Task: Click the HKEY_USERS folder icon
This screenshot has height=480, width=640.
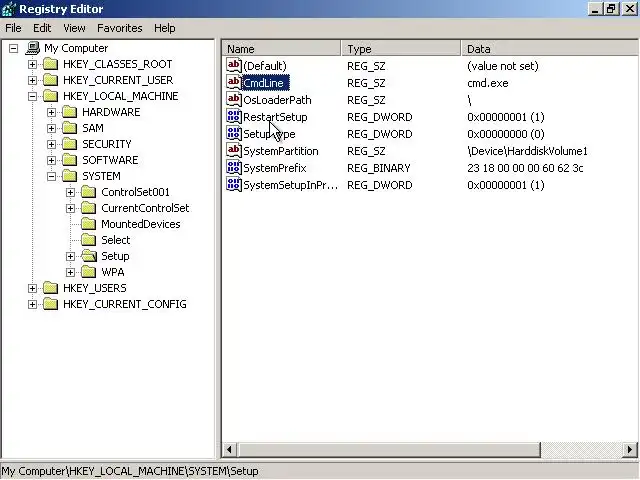Action: 51,288
